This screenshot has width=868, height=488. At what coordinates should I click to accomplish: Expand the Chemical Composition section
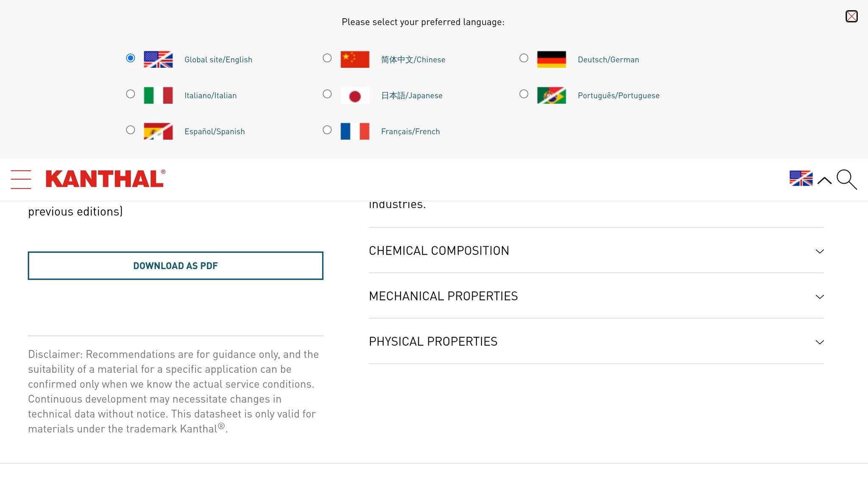(596, 250)
